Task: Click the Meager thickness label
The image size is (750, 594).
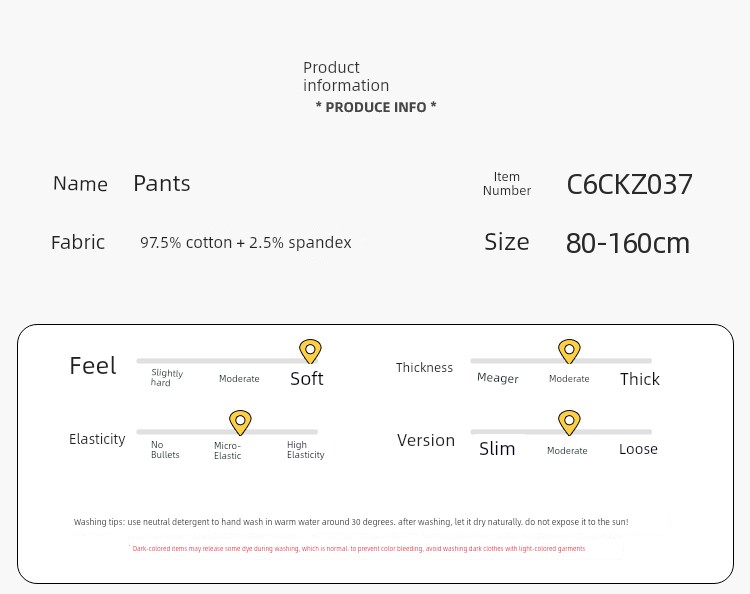Action: [x=497, y=378]
